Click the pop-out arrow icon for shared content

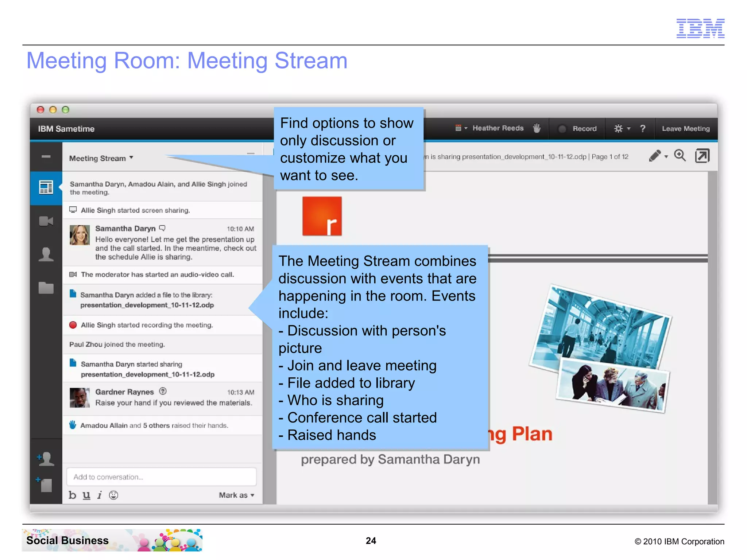pos(702,156)
